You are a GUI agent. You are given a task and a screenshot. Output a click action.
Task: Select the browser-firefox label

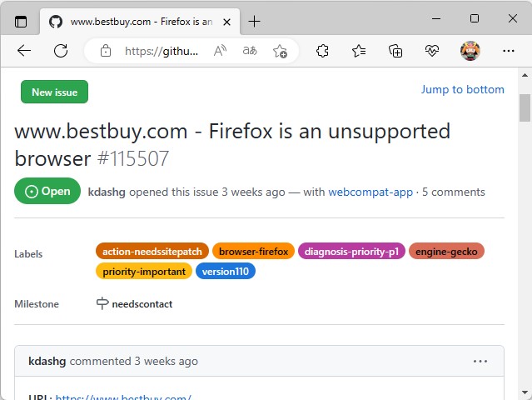click(253, 252)
